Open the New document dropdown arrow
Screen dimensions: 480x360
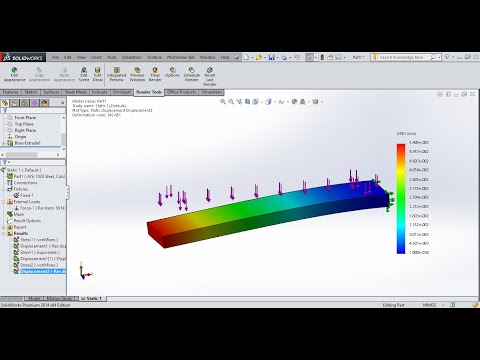click(x=252, y=58)
